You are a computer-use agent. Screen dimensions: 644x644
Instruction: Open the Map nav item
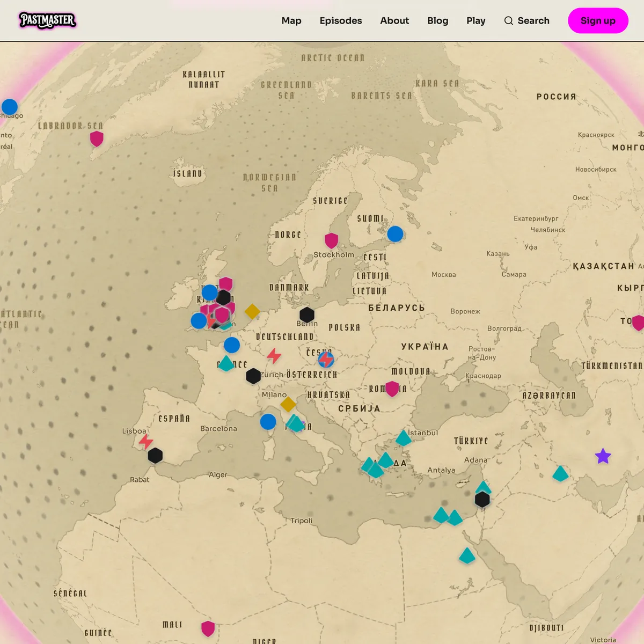291,20
